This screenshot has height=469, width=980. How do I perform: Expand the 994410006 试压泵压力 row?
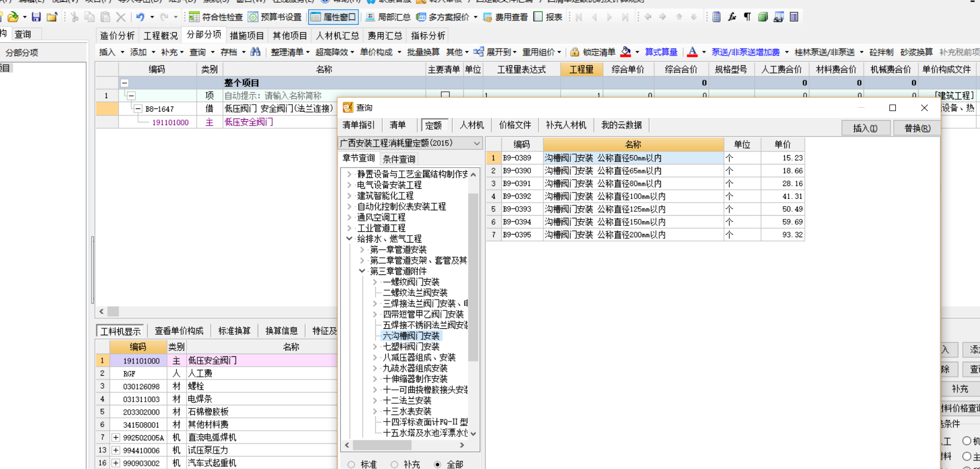click(x=116, y=450)
